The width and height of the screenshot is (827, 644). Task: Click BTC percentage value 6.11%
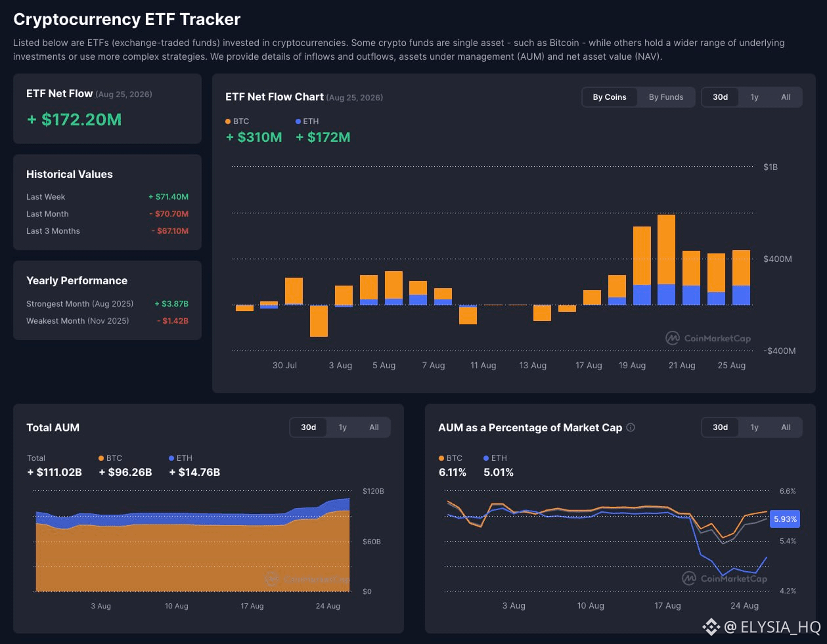point(453,472)
